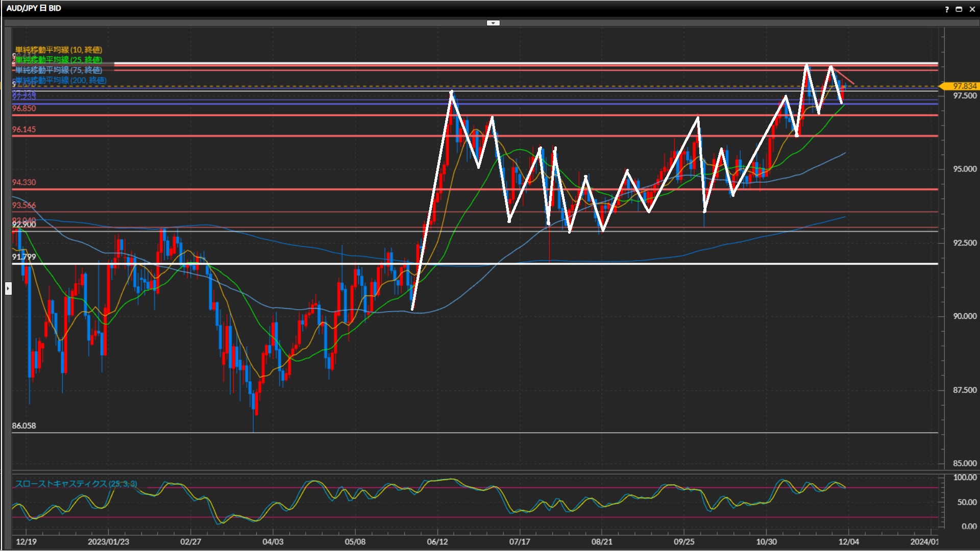Image resolution: width=980 pixels, height=551 pixels.
Task: Select the green 単純移動平均線 (25, 終値) label
Action: (x=59, y=60)
